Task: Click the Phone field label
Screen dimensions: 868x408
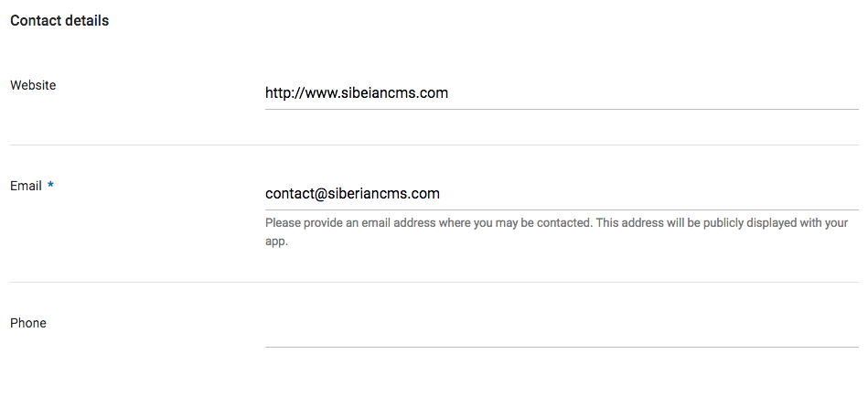Action: (28, 323)
